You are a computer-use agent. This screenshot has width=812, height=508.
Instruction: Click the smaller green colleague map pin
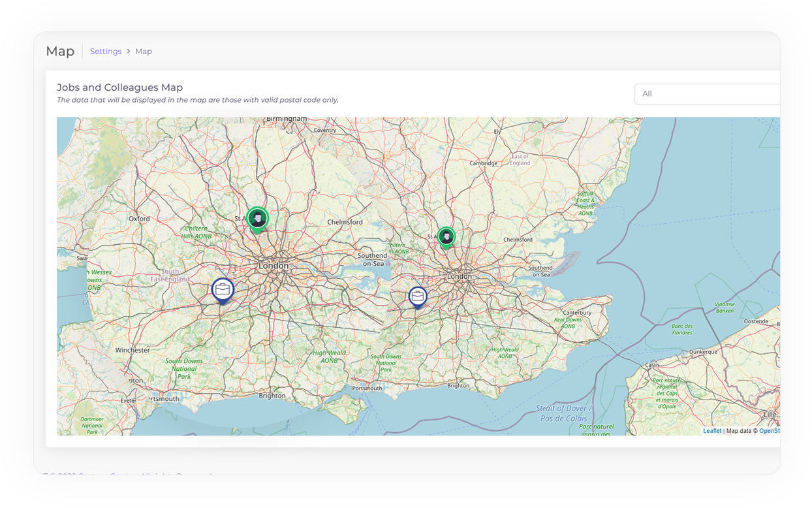446,236
